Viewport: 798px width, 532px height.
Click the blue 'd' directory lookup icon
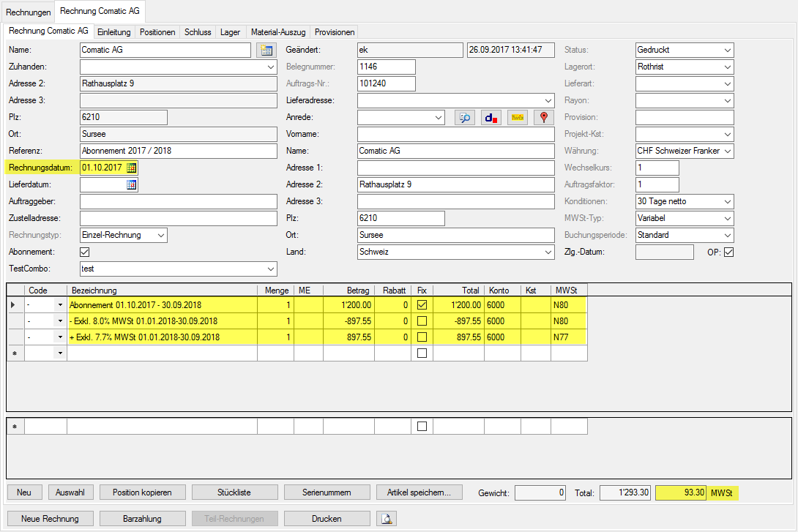point(491,118)
